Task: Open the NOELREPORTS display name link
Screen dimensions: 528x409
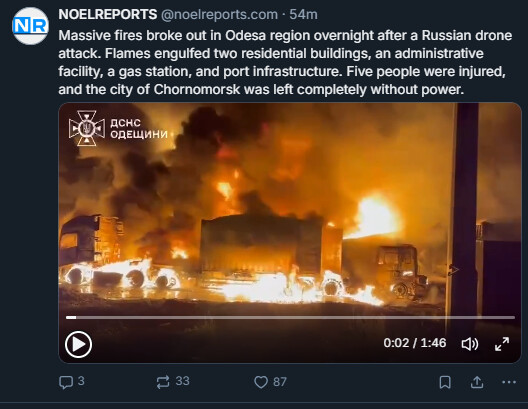Action: [108, 14]
